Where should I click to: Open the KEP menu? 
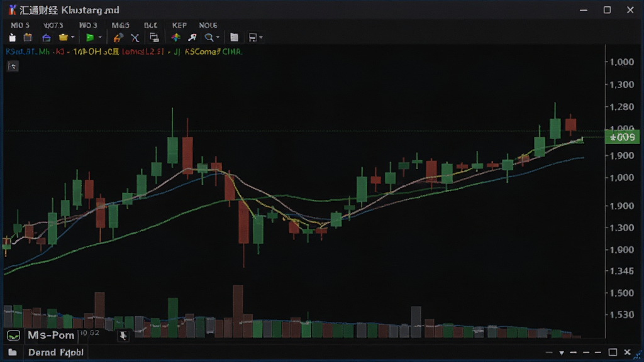tap(179, 25)
